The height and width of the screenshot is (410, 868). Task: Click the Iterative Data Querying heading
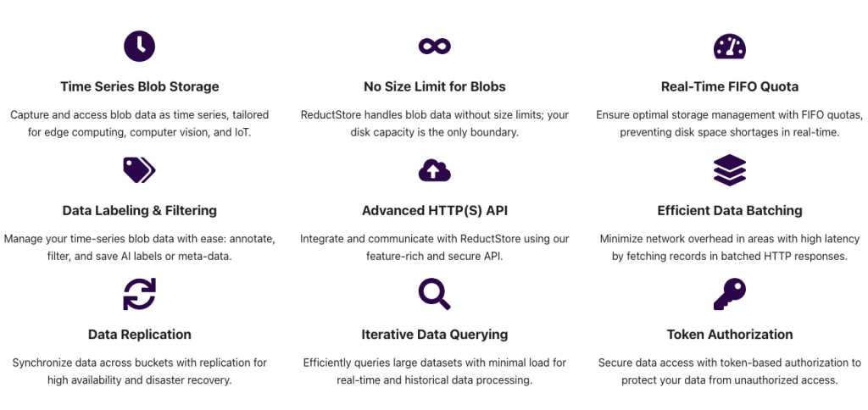pyautogui.click(x=434, y=335)
